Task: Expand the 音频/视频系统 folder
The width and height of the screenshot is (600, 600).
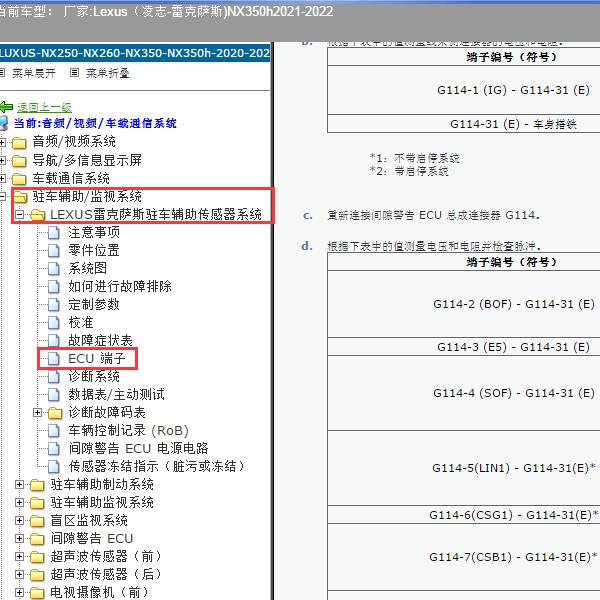Action: tap(2, 142)
